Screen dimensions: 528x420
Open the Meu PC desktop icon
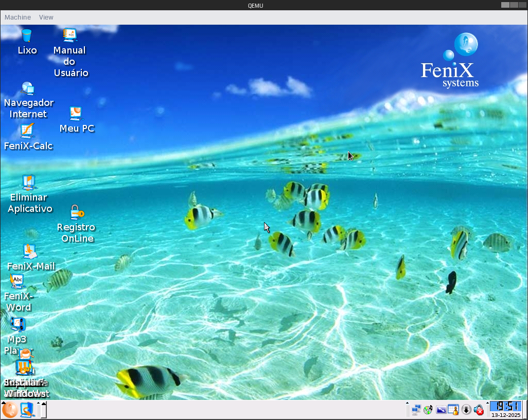click(x=76, y=113)
